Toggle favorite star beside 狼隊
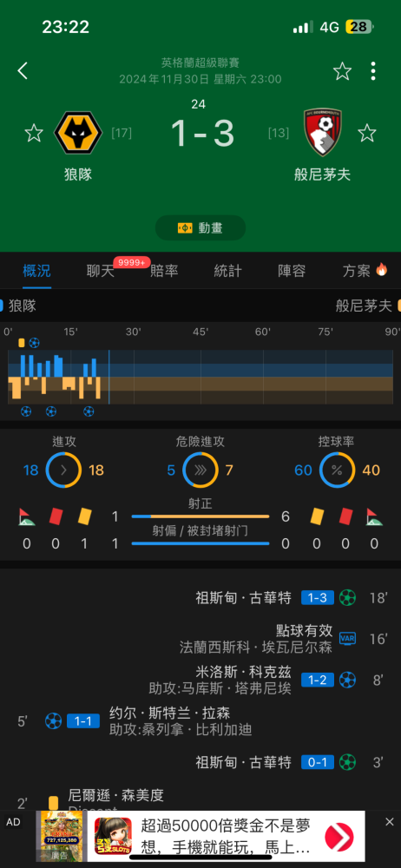Image resolution: width=401 pixels, height=868 pixels. [34, 133]
